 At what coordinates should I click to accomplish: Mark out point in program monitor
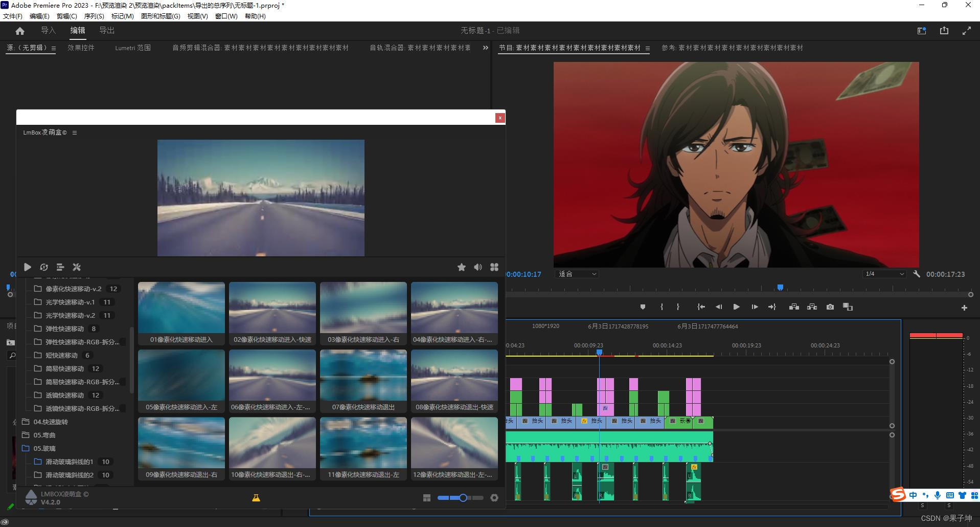tap(678, 307)
